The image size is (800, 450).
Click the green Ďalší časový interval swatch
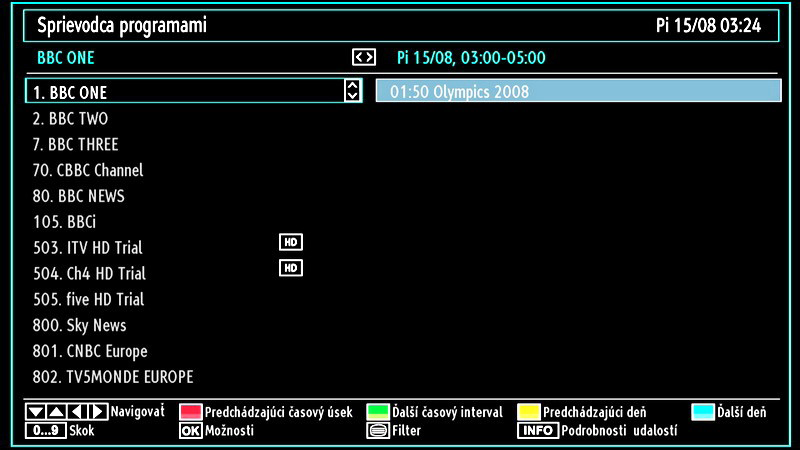(x=378, y=412)
